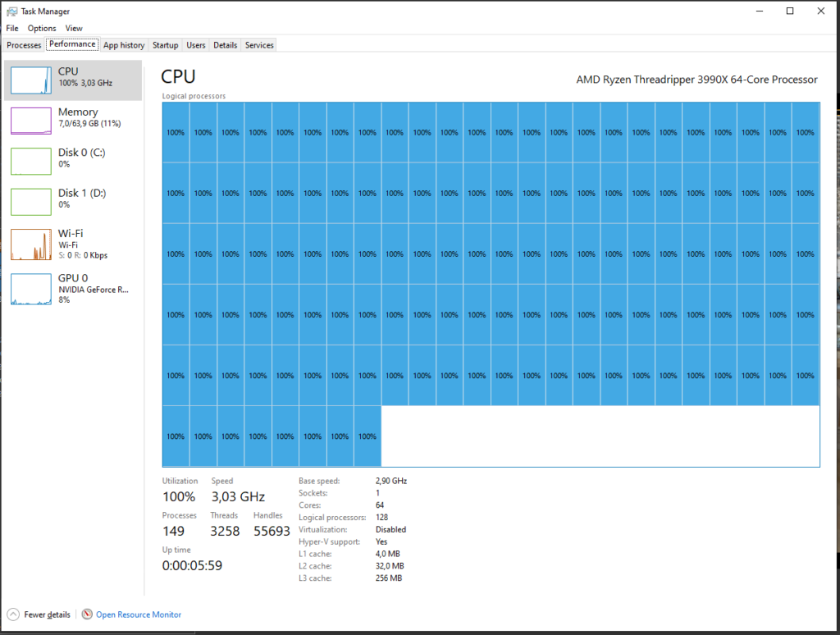Viewport: 840px width, 635px height.
Task: Select the Memory graph thumbnail
Action: (x=30, y=121)
